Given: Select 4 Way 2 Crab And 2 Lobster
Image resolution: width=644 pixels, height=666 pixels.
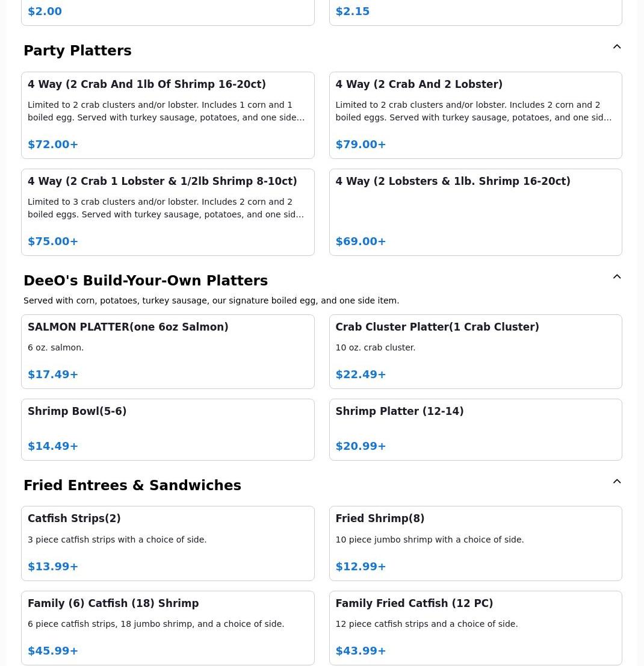Looking at the screenshot, I should point(475,115).
